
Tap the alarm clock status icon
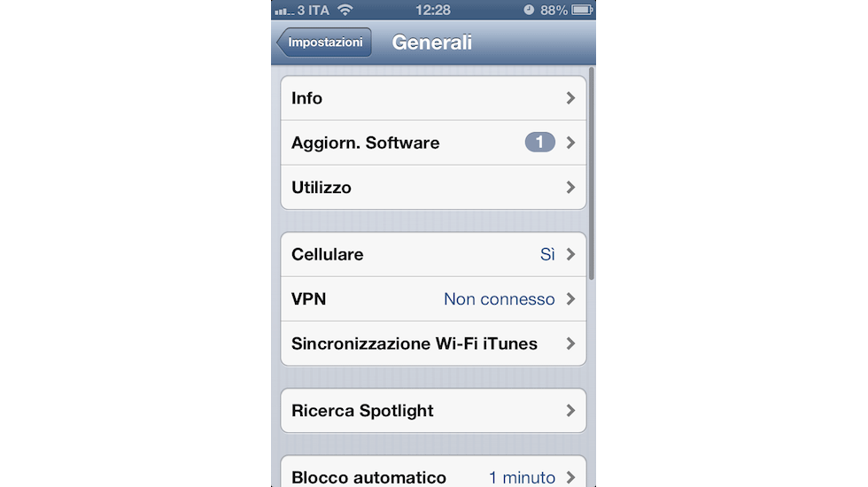pyautogui.click(x=529, y=10)
